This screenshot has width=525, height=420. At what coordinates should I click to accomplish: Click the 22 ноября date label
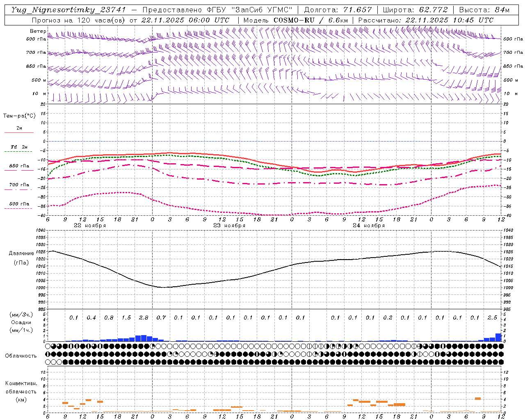coord(90,226)
